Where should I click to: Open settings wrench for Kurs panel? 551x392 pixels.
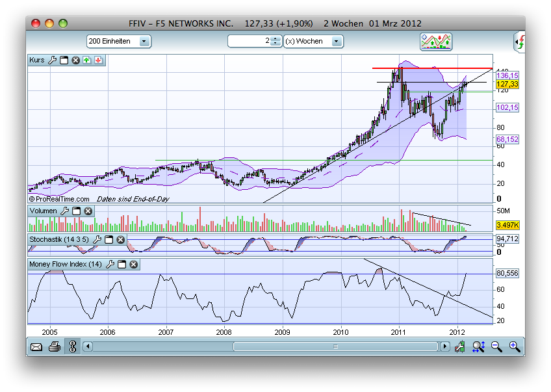[x=53, y=60]
